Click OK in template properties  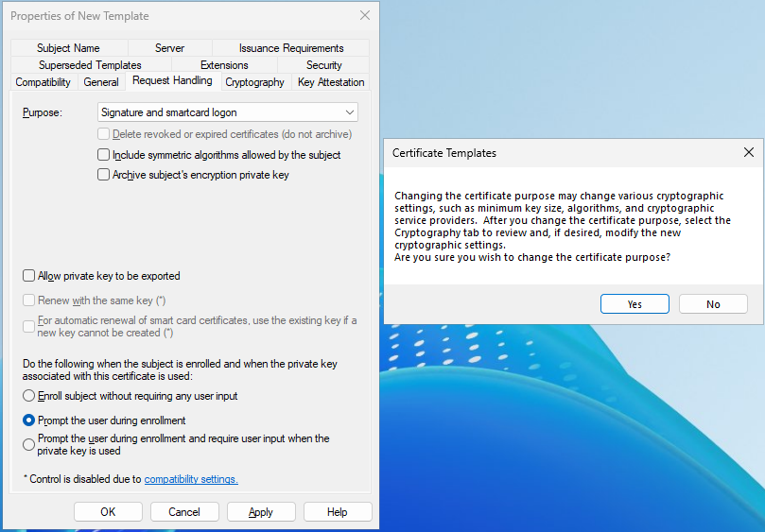tap(108, 512)
